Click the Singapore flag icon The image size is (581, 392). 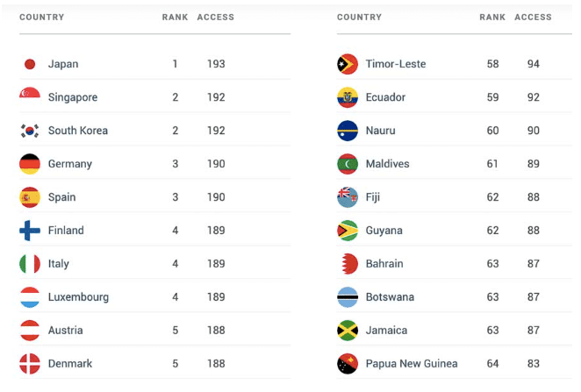click(30, 97)
